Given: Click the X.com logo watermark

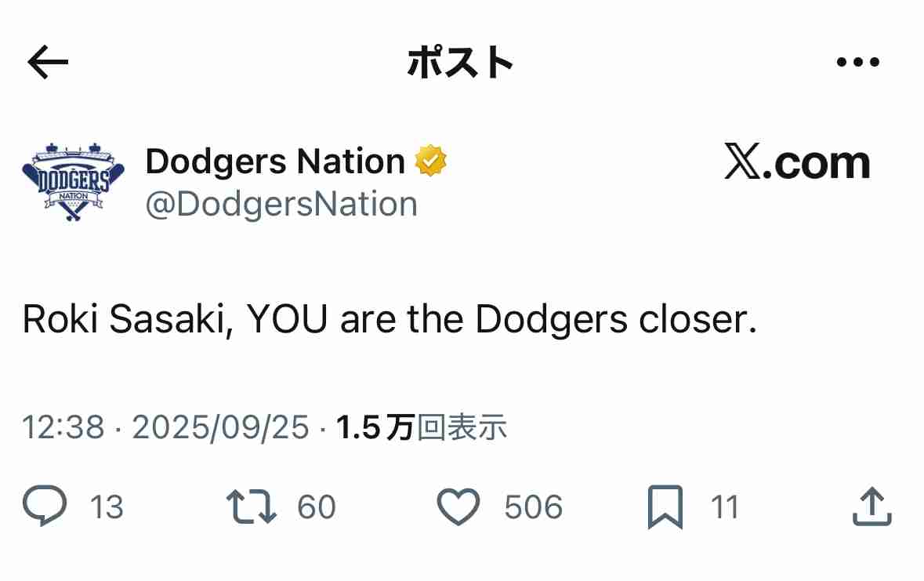Looking at the screenshot, I should (x=797, y=163).
